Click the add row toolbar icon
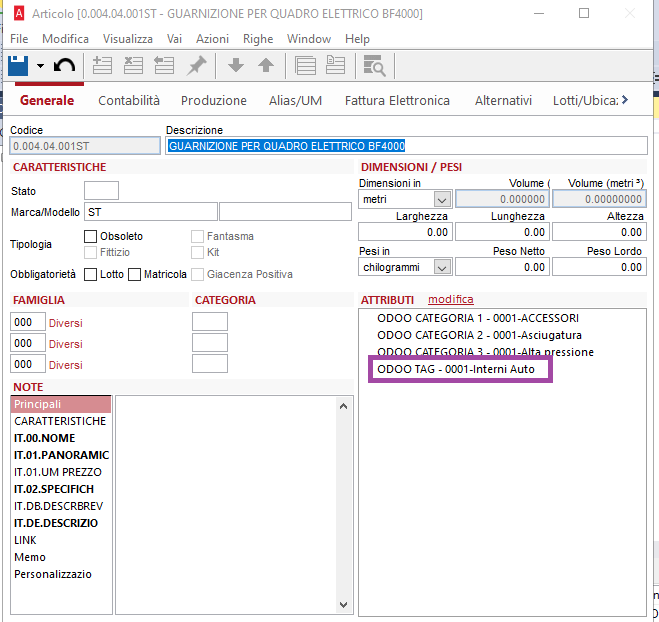 tap(102, 66)
